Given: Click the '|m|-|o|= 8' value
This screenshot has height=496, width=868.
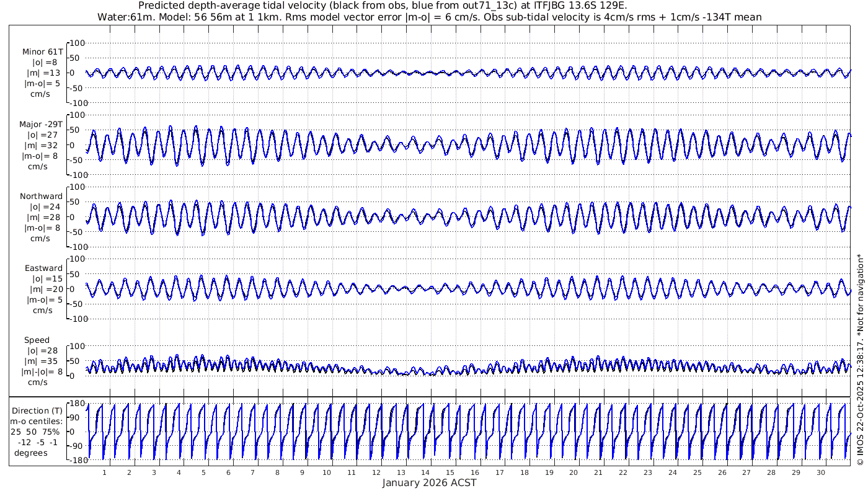Looking at the screenshot, I should [42, 372].
